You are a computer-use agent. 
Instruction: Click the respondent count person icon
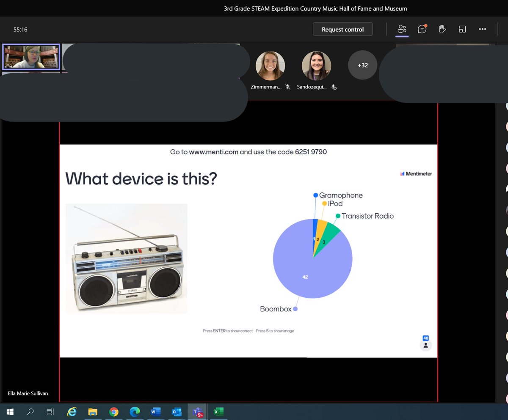pos(425,345)
